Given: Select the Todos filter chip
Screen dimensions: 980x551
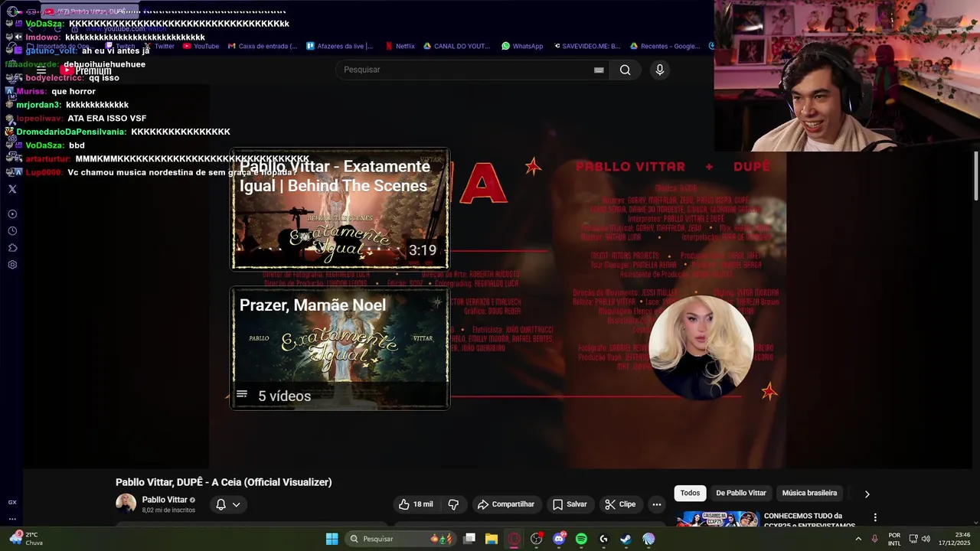Looking at the screenshot, I should coord(690,493).
